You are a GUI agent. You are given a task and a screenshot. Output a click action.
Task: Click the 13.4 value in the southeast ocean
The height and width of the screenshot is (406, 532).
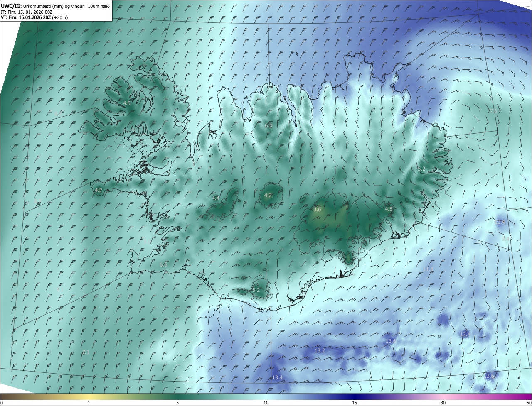pyautogui.click(x=465, y=334)
